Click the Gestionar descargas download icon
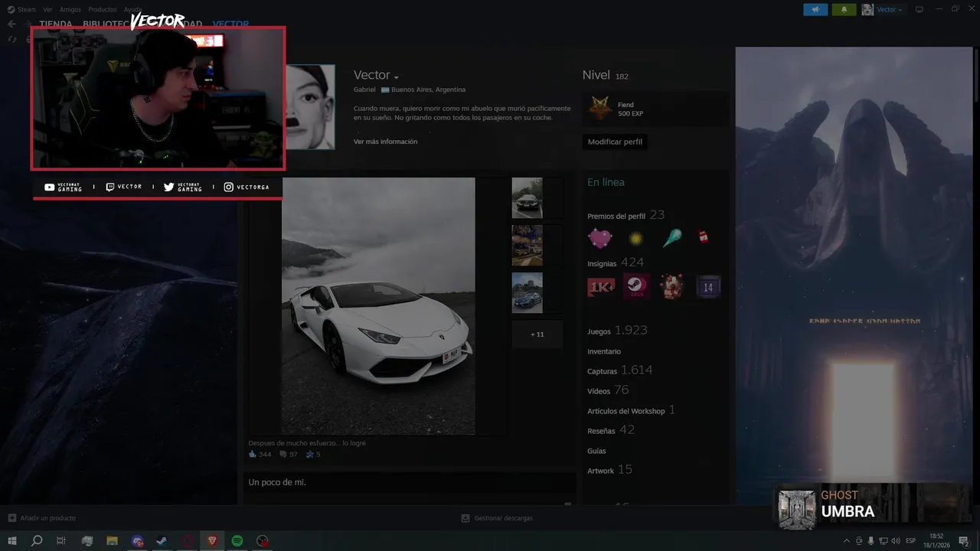The width and height of the screenshot is (980, 551). click(465, 518)
